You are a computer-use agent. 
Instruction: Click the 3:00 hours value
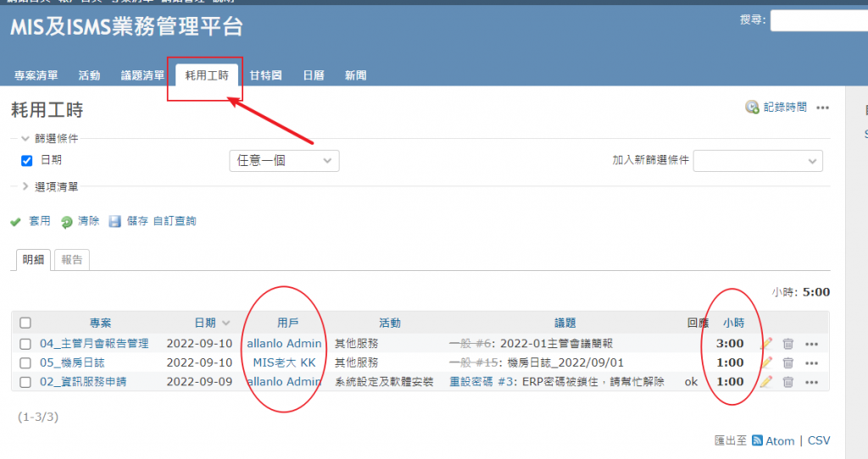click(x=730, y=344)
